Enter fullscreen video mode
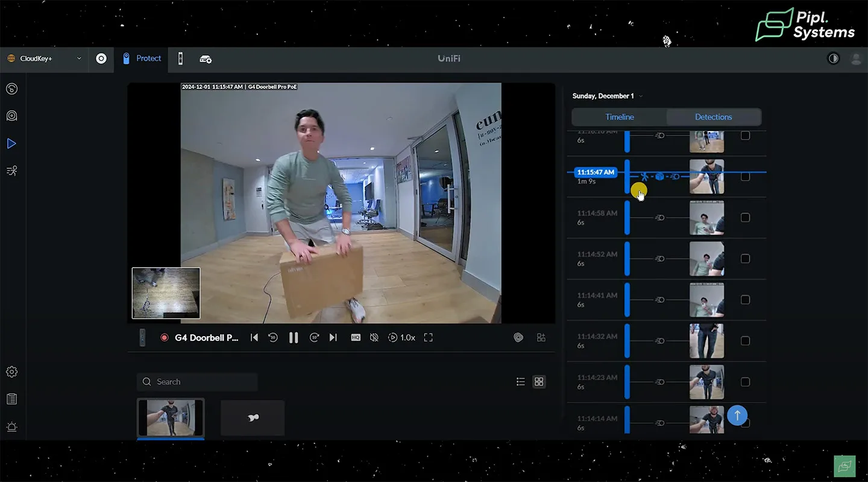This screenshot has height=482, width=868. tap(428, 338)
